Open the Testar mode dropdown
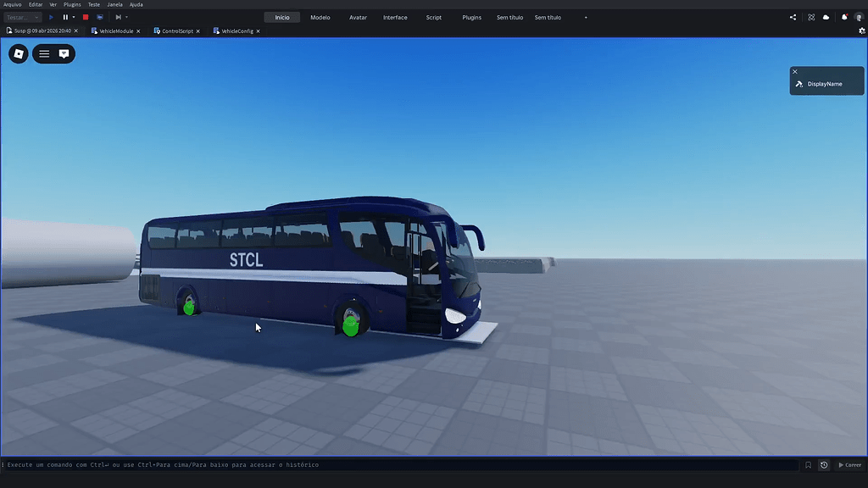This screenshot has width=868, height=488. click(x=22, y=17)
